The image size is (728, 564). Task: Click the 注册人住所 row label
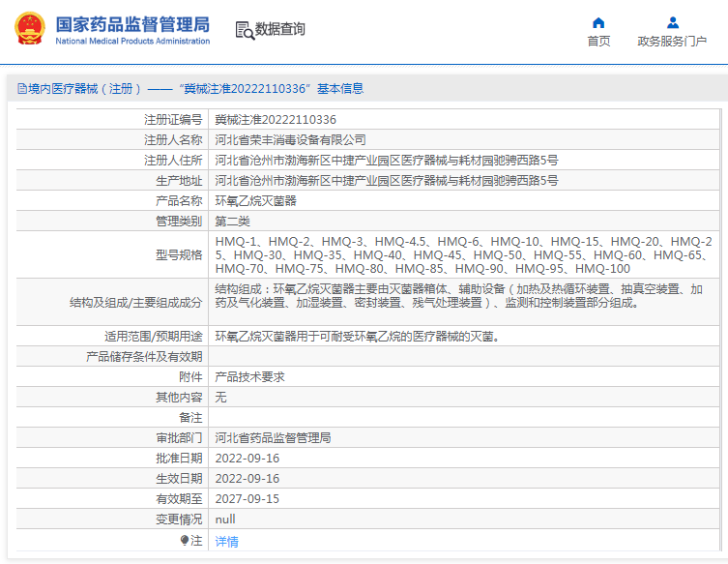click(x=173, y=161)
